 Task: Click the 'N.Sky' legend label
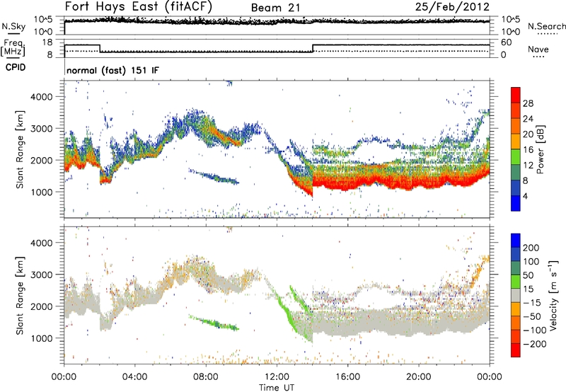click(x=13, y=26)
